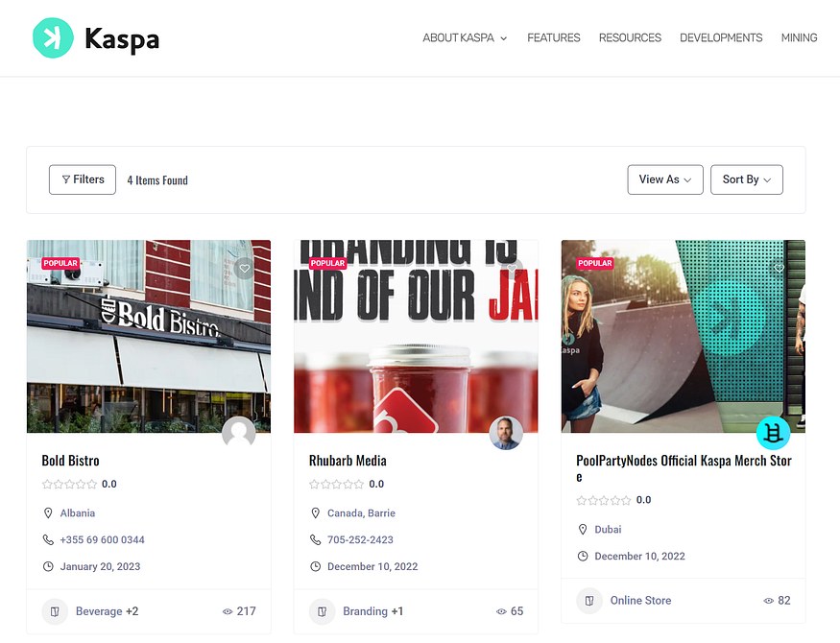The image size is (840, 643).
Task: Favorite Rhubarb Media with heart icon
Action: click(512, 268)
